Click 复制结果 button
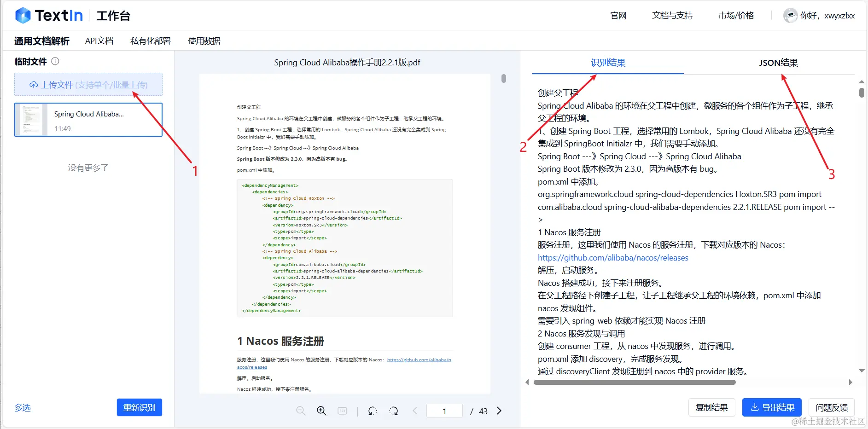This screenshot has width=868, height=429. pyautogui.click(x=712, y=407)
